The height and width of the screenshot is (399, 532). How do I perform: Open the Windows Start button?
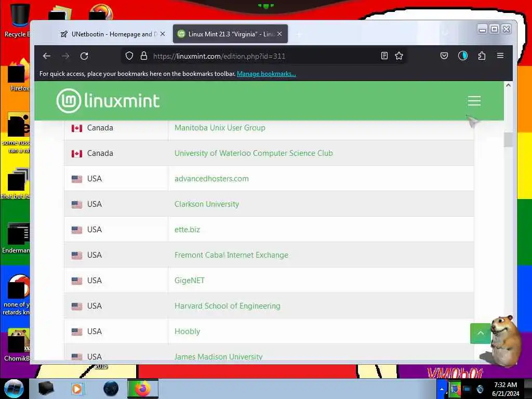[14, 389]
